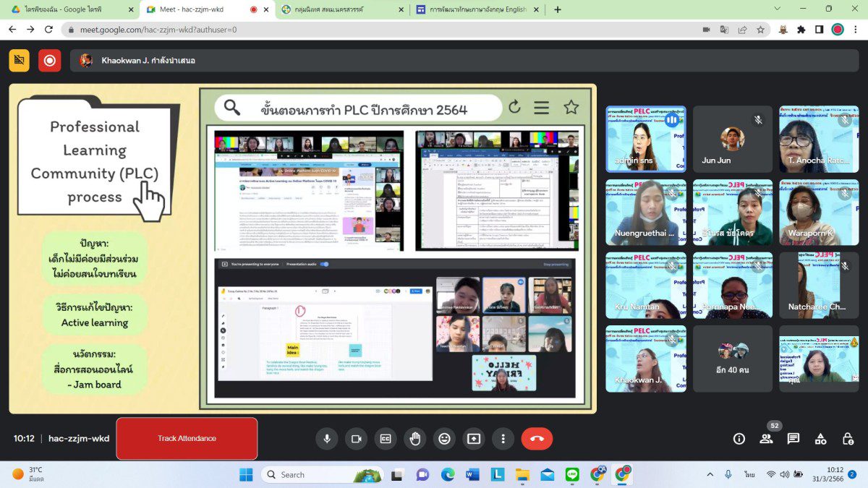Go forward in browser history
Viewport: 868px width, 488px height.
[30, 30]
